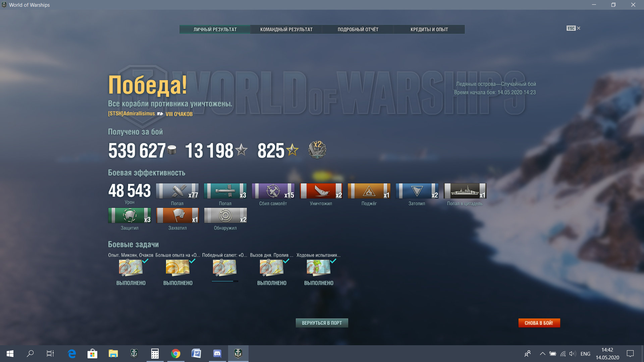
Task: Close results screen with ESC button
Action: click(x=573, y=28)
